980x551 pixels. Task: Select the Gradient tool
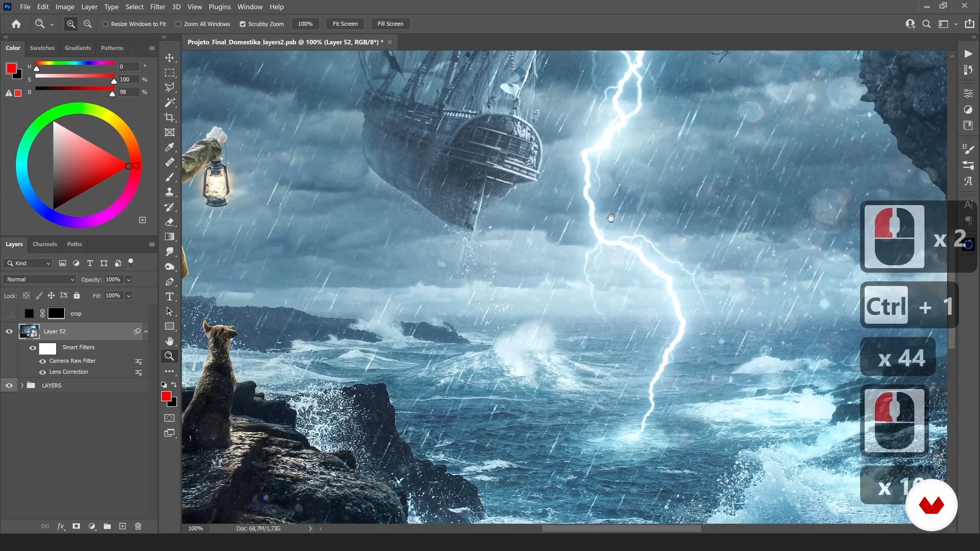[x=169, y=237]
